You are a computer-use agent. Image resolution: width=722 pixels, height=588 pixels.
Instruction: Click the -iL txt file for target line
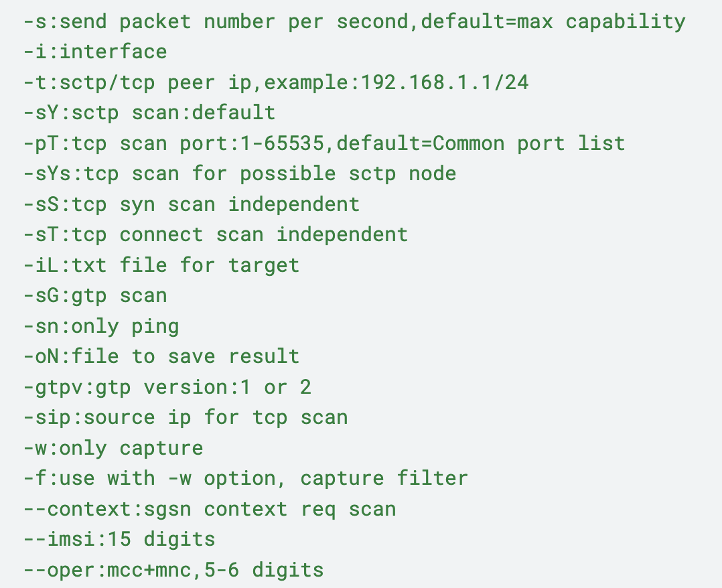pyautogui.click(x=161, y=265)
